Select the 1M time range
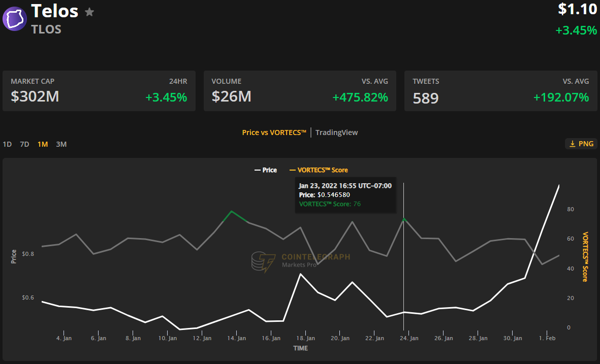The image size is (600, 364). click(43, 144)
